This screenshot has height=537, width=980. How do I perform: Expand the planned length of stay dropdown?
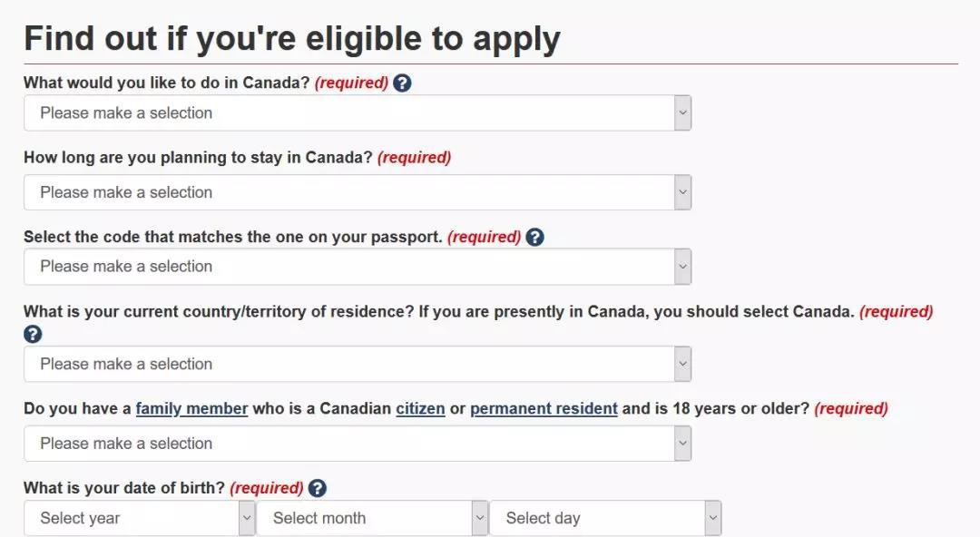[x=357, y=192]
